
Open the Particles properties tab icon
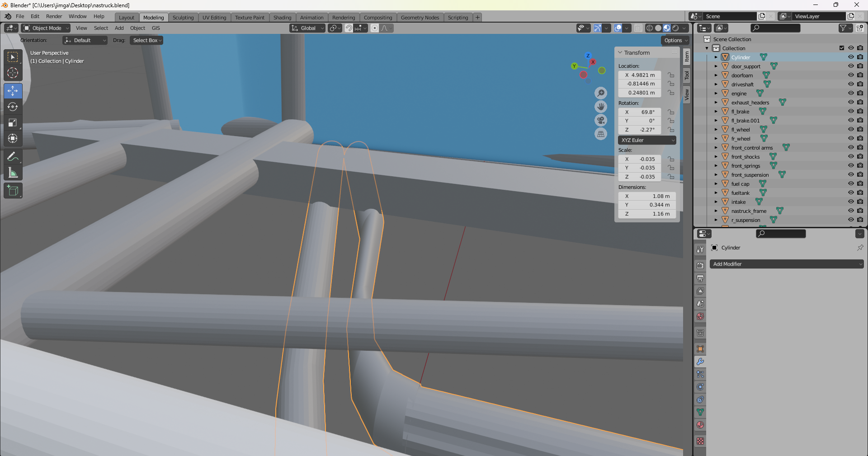tap(700, 374)
